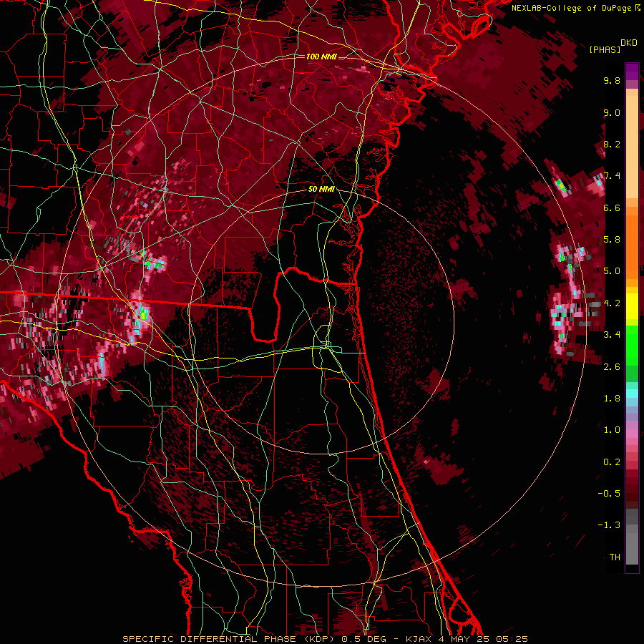Viewport: 644px width, 644px height.
Task: Select the -0.5 value on the color scale
Action: (x=609, y=494)
